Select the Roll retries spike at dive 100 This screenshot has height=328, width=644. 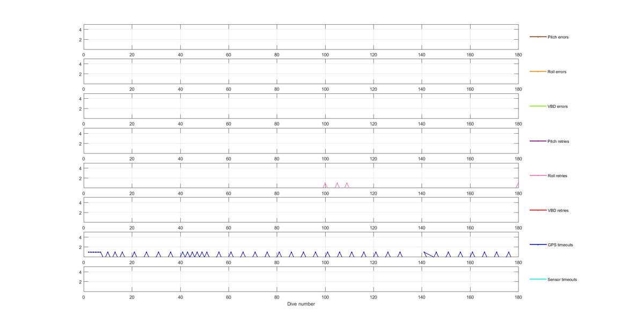pyautogui.click(x=325, y=185)
